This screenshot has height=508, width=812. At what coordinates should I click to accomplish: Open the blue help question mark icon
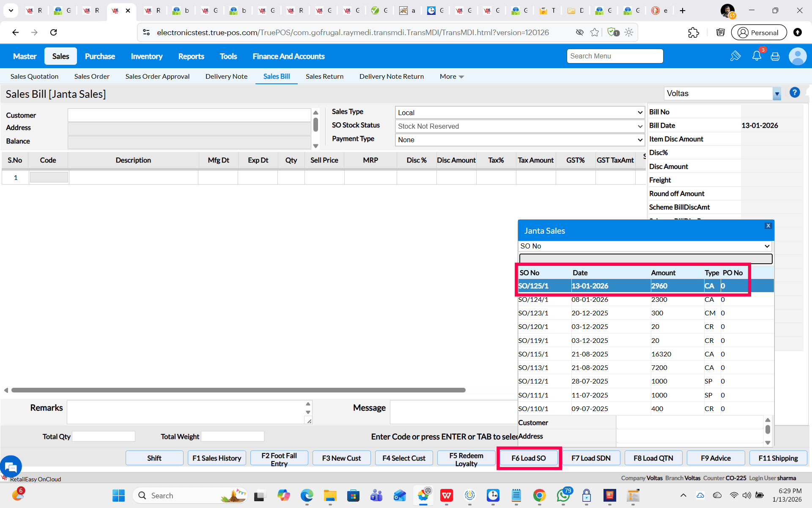pos(795,93)
